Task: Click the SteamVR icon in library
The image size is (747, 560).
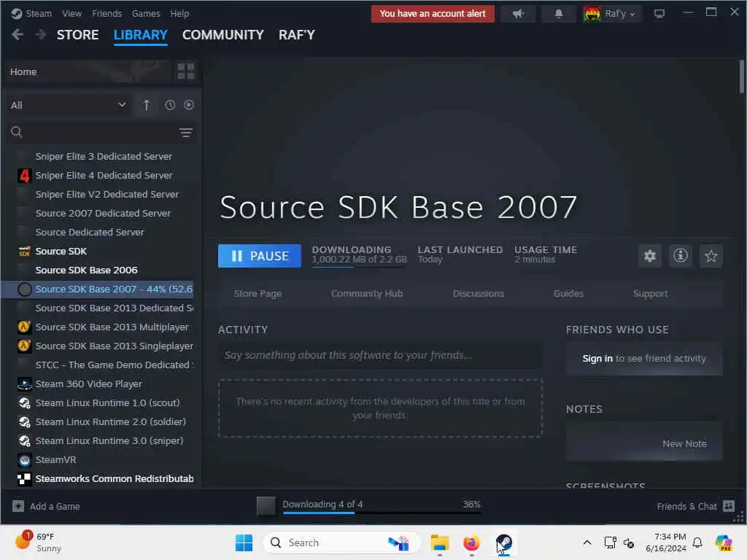Action: [x=24, y=459]
